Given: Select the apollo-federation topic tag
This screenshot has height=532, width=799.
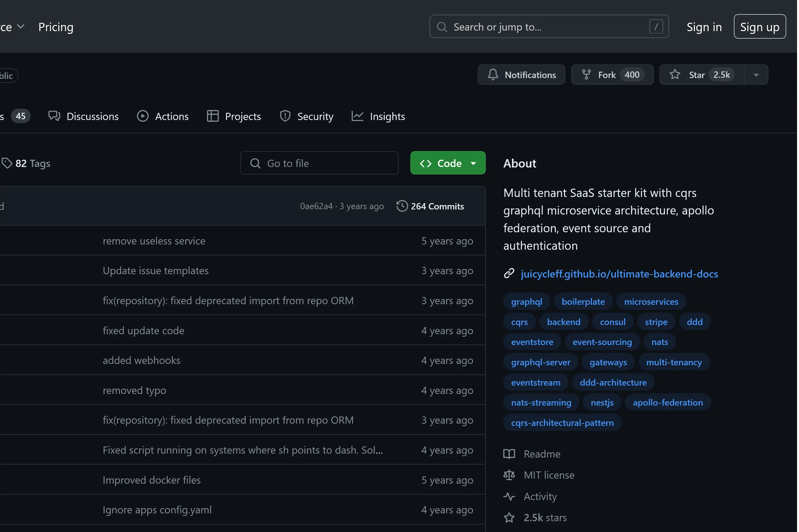Looking at the screenshot, I should click(x=667, y=402).
